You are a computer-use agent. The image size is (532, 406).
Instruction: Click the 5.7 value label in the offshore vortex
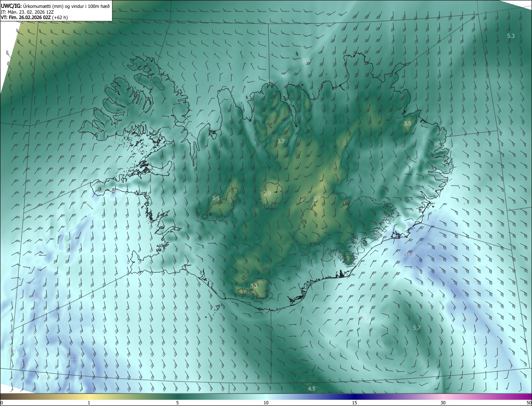[x=417, y=328]
